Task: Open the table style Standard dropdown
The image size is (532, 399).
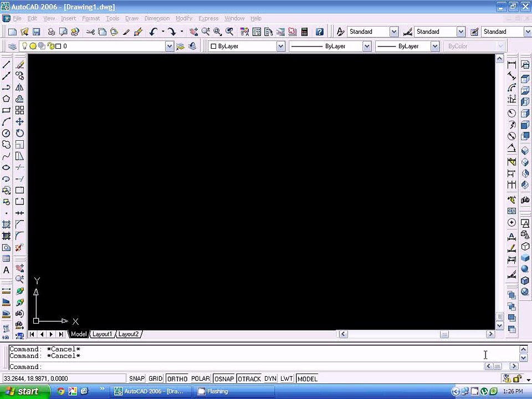Action: pyautogui.click(x=528, y=32)
